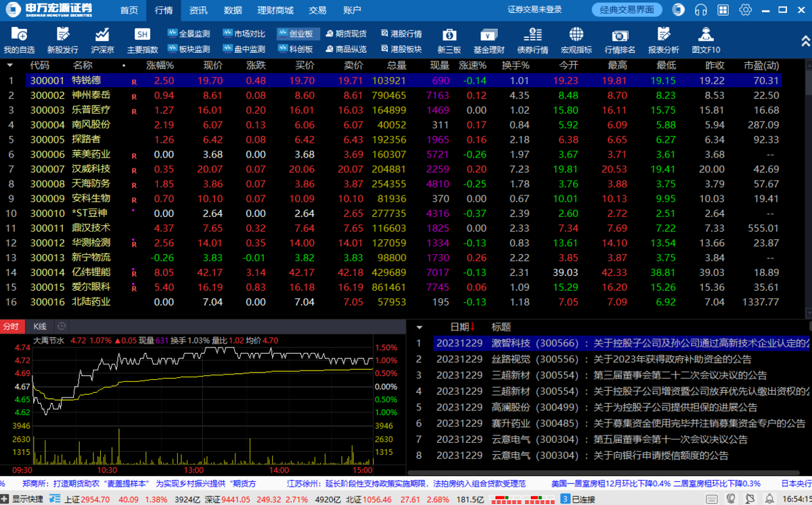Sort stock list by 现价 column
Screen dimensions: 812x505
pos(213,66)
